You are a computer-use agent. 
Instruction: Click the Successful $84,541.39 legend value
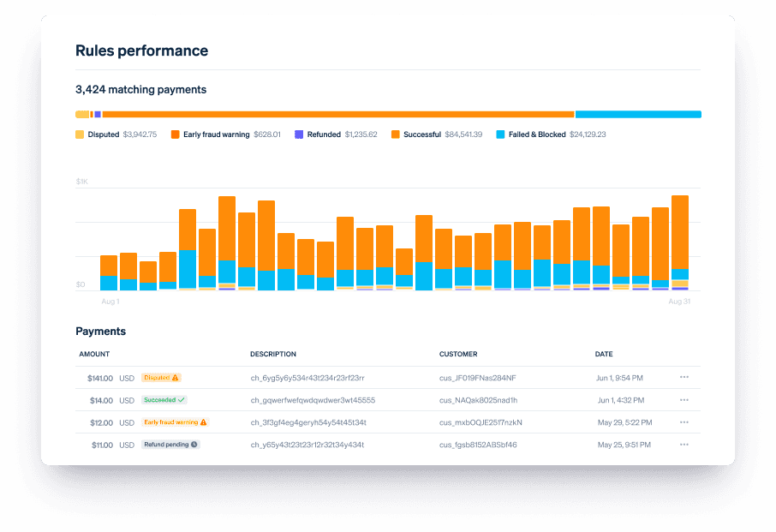pyautogui.click(x=463, y=134)
